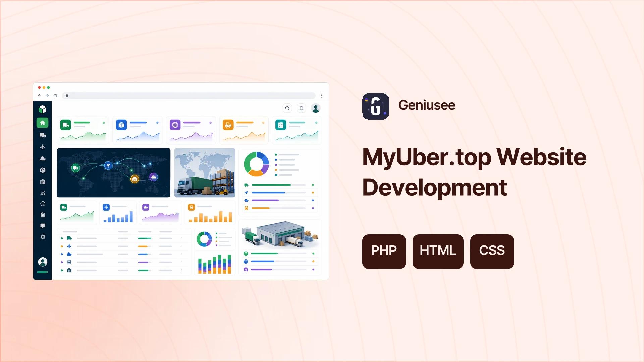Click the small donut chart beside the table

[204, 239]
